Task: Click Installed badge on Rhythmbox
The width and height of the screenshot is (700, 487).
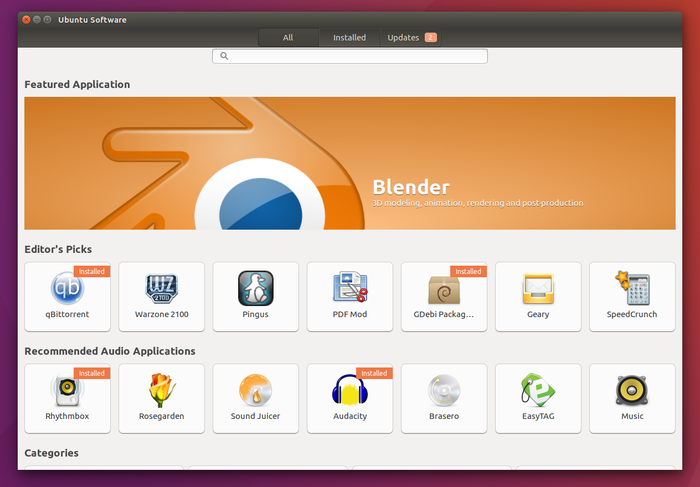Action: 92,373
